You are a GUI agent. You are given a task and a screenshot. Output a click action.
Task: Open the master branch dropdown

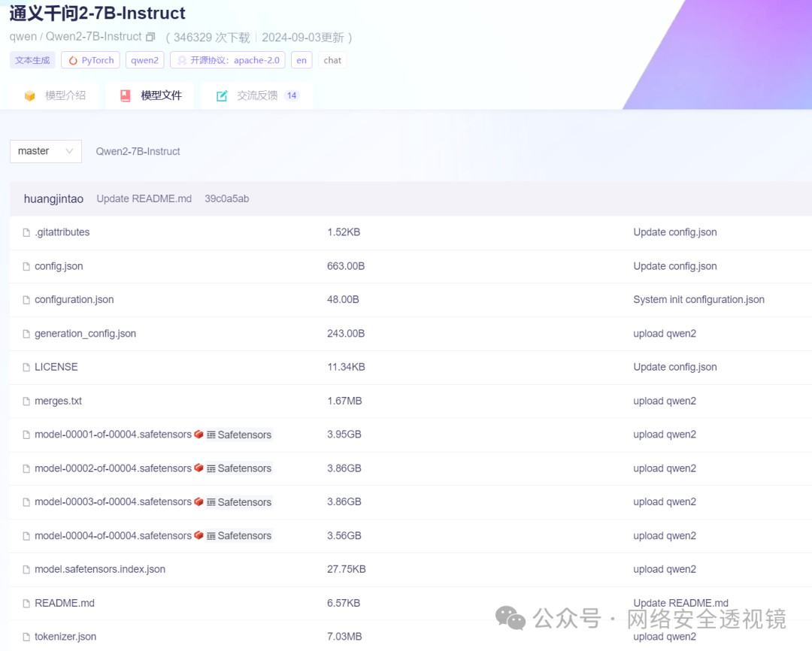[46, 151]
